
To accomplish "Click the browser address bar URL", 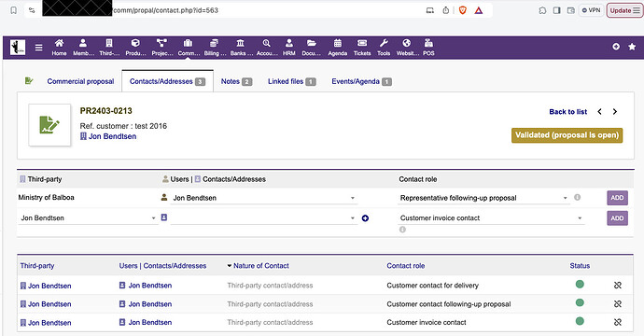I will click(165, 10).
